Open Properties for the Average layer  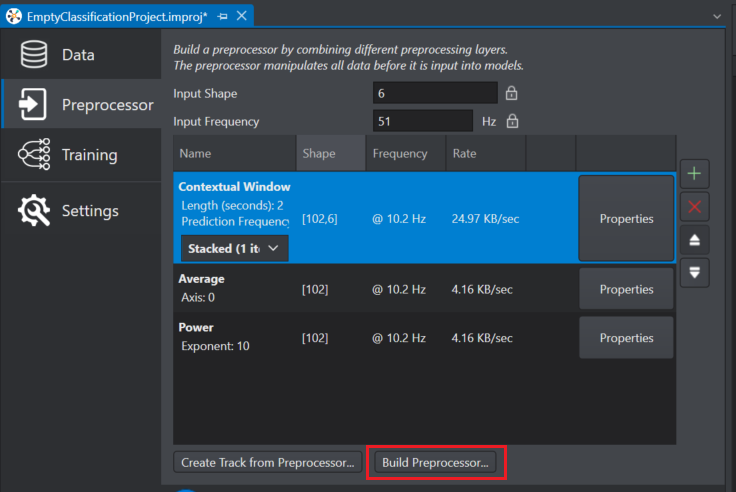click(x=626, y=289)
